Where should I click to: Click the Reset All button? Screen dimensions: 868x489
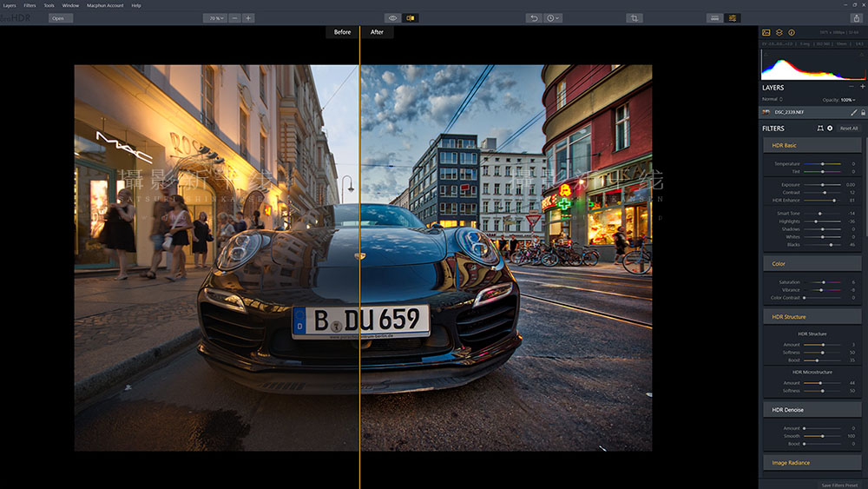(x=849, y=129)
